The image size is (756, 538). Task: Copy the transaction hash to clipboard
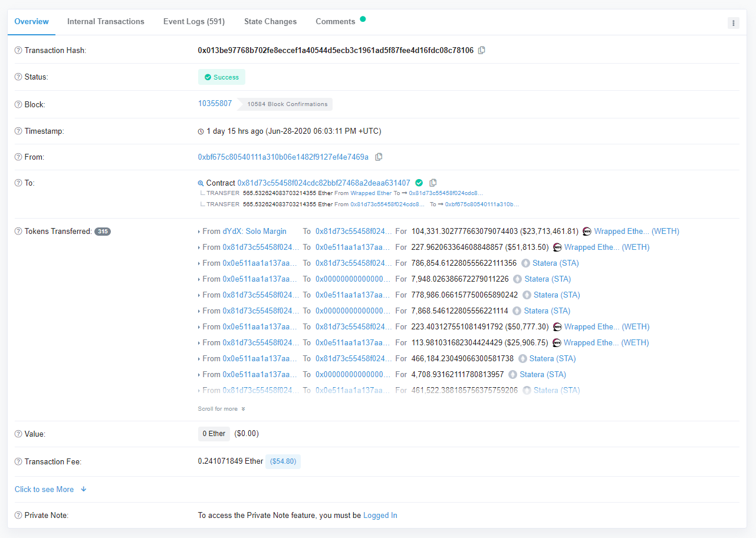coord(482,51)
